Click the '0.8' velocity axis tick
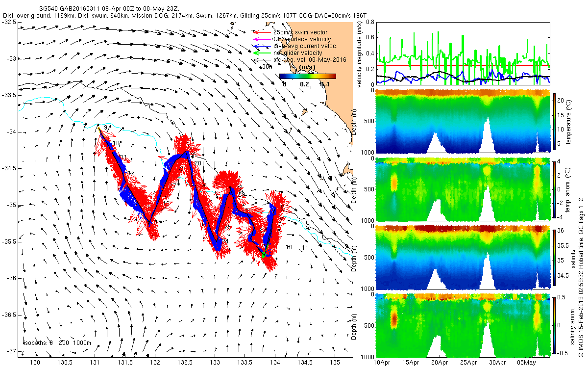The height and width of the screenshot is (368, 588). coord(369,23)
